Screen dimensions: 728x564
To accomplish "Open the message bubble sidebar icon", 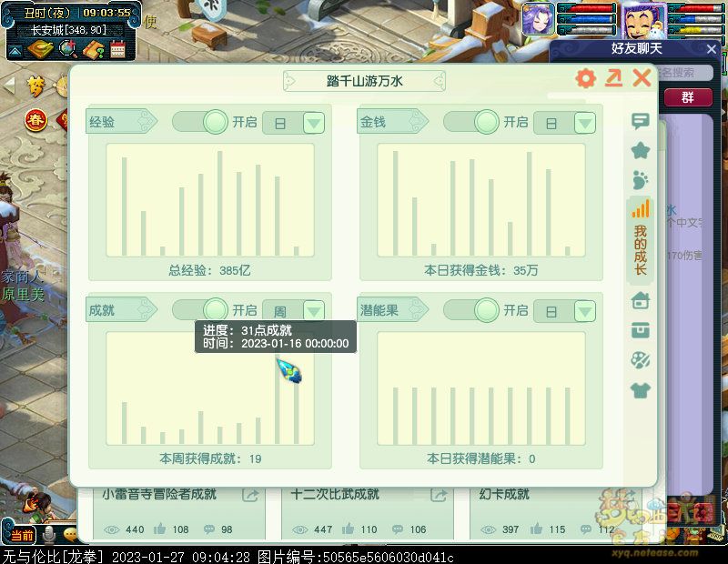I will tap(641, 121).
